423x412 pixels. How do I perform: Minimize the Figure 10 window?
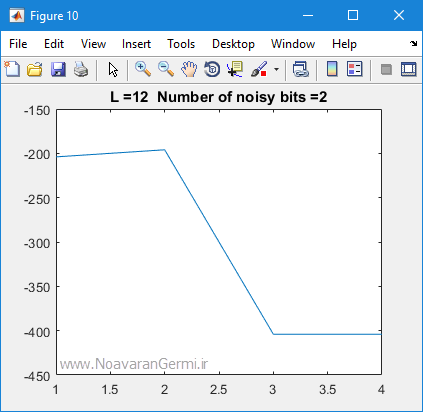pyautogui.click(x=308, y=15)
